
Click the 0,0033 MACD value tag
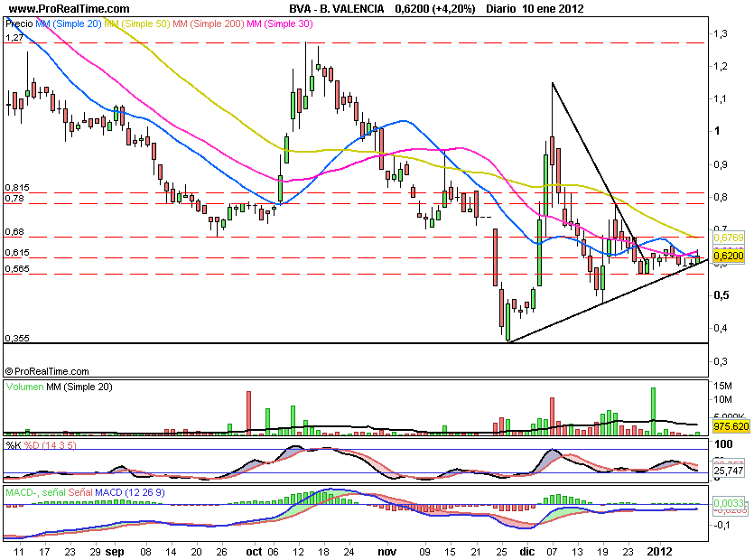(x=728, y=502)
